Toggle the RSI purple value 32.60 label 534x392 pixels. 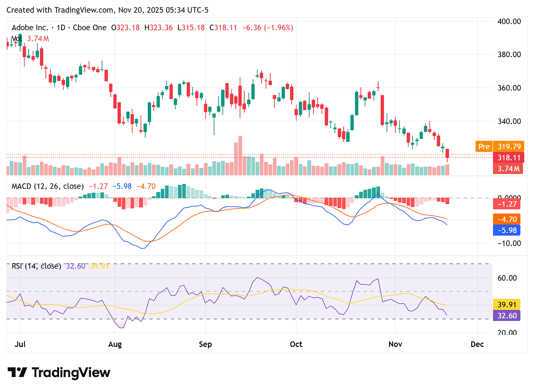506,315
